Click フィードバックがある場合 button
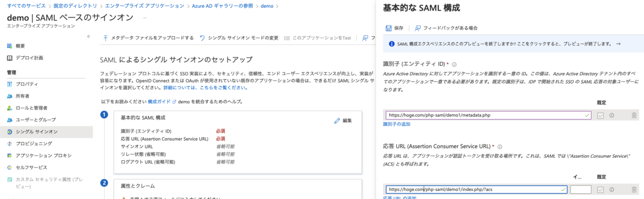This screenshot has width=644, height=199. pyautogui.click(x=445, y=28)
